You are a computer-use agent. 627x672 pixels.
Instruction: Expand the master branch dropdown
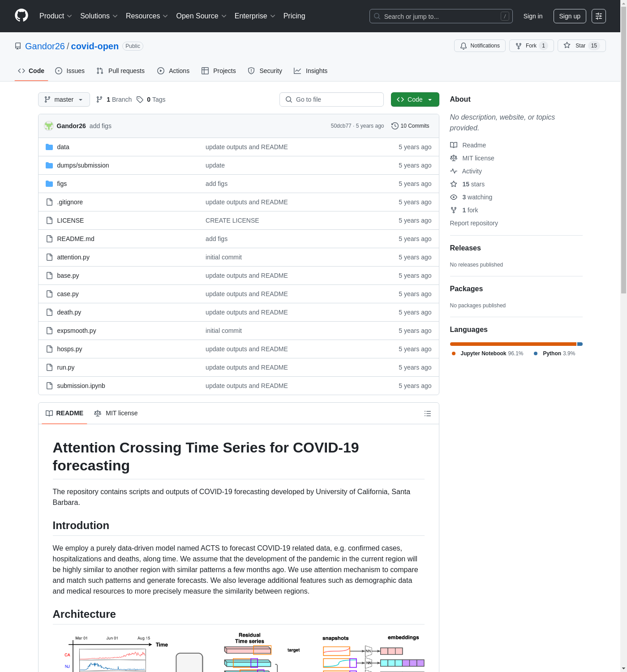(x=64, y=99)
